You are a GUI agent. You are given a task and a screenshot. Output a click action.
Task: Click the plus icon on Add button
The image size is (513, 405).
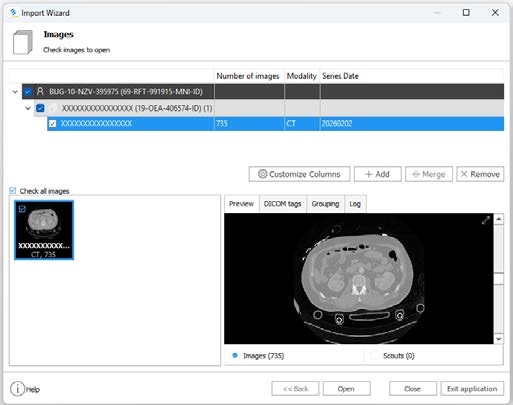pyautogui.click(x=368, y=174)
